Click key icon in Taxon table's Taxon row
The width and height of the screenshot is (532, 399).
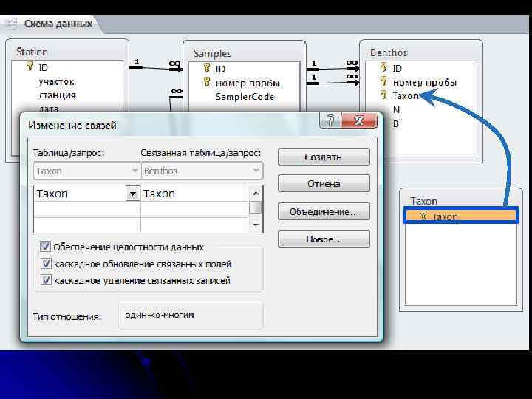pos(423,216)
